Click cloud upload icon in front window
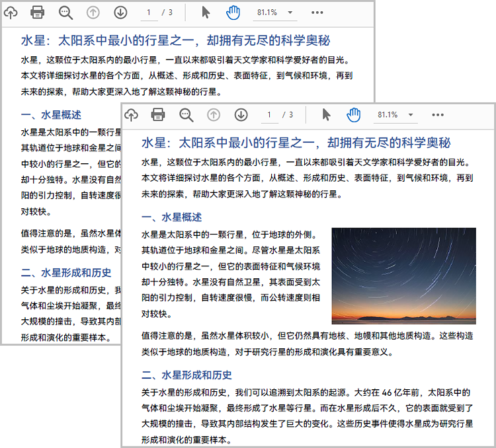This screenshot has width=496, height=448. click(131, 115)
